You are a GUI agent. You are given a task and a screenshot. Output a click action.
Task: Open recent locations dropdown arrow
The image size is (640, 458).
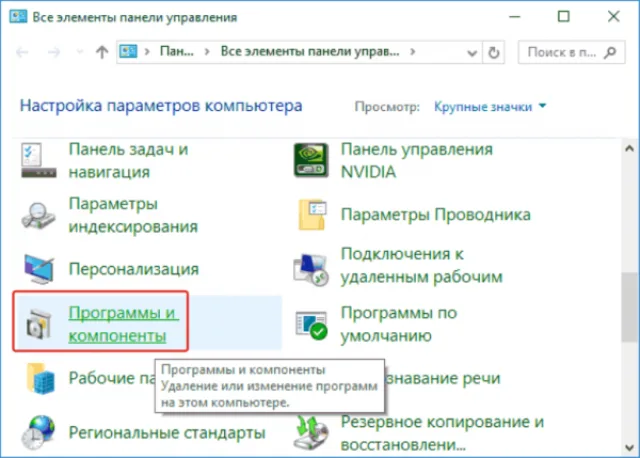[80, 51]
